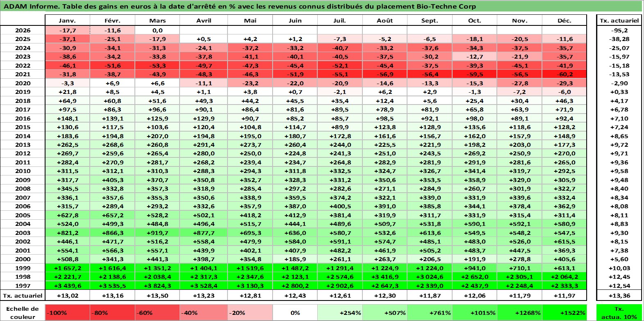Select the 0% white color scale cell
The image size is (644, 321).
point(295,312)
